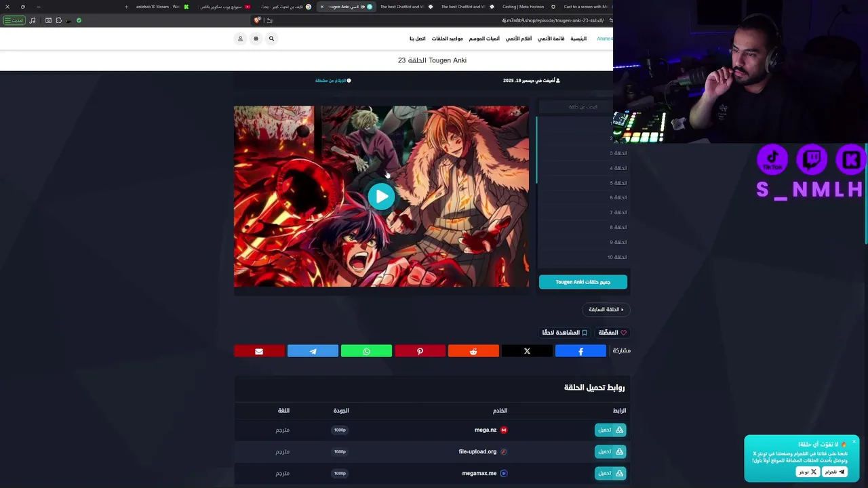Switch to azizbab10 Stream browser tab

[161, 7]
